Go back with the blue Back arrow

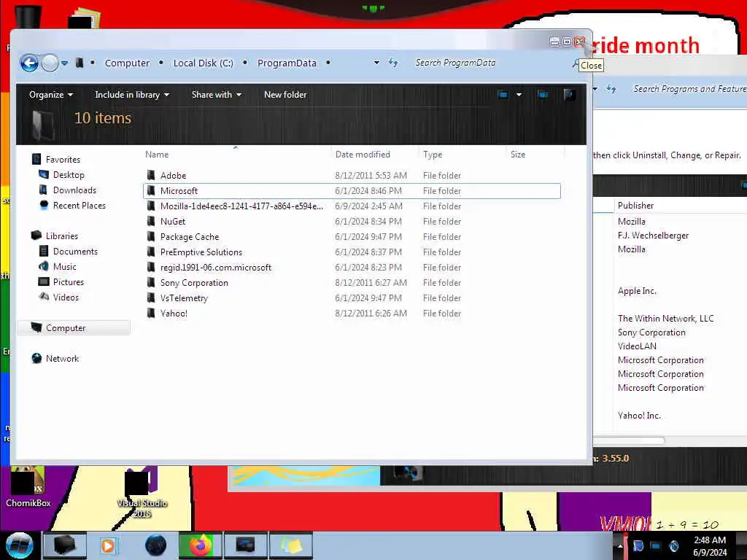[x=29, y=63]
